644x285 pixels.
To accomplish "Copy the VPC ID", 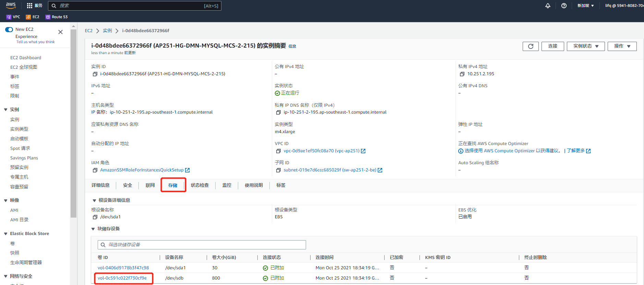I will click(x=279, y=151).
